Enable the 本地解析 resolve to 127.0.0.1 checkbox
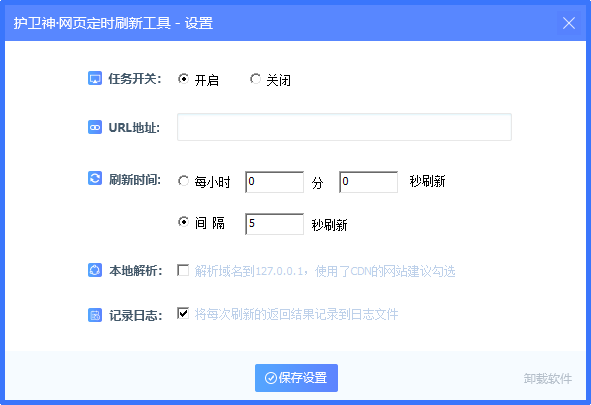Viewport: 591px width, 405px height. click(x=183, y=270)
